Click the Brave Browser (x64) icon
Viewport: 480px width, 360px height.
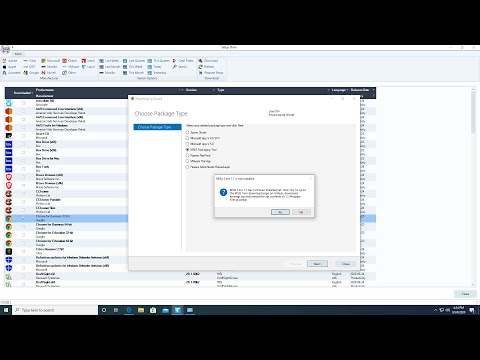9,177
